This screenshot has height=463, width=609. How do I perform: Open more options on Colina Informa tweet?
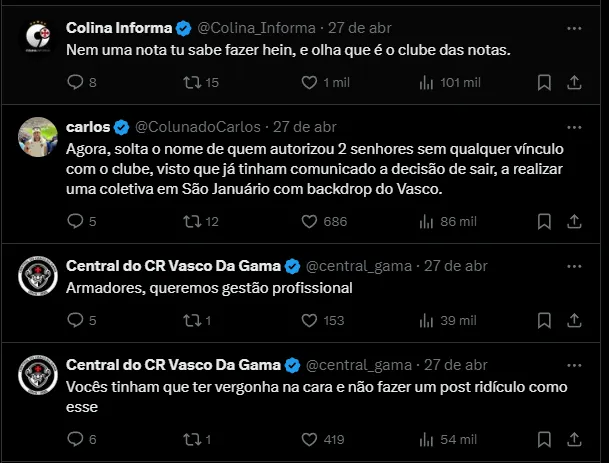573,27
